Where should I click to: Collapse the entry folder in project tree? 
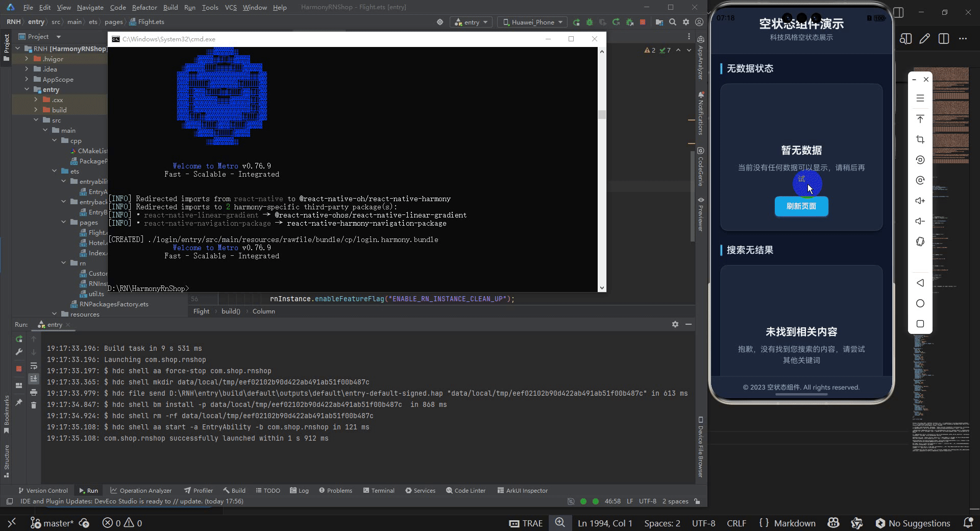pos(27,89)
